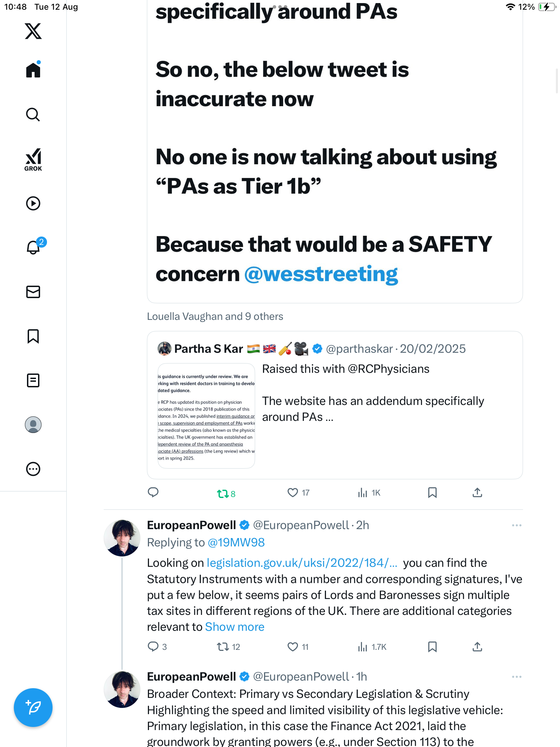Image resolution: width=560 pixels, height=747 pixels.
Task: Tap the compose new post button
Action: [x=33, y=708]
